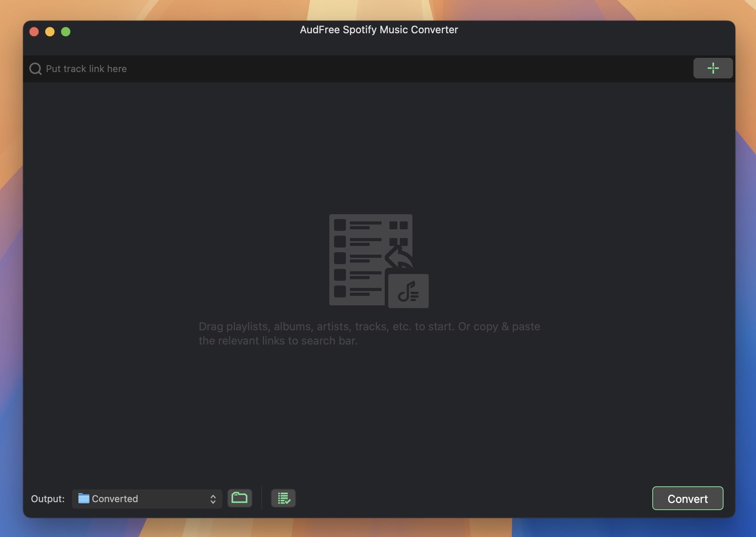Click the 'Drag playlists, albums, artists' hint text
Screen dimensions: 756x537
click(369, 333)
